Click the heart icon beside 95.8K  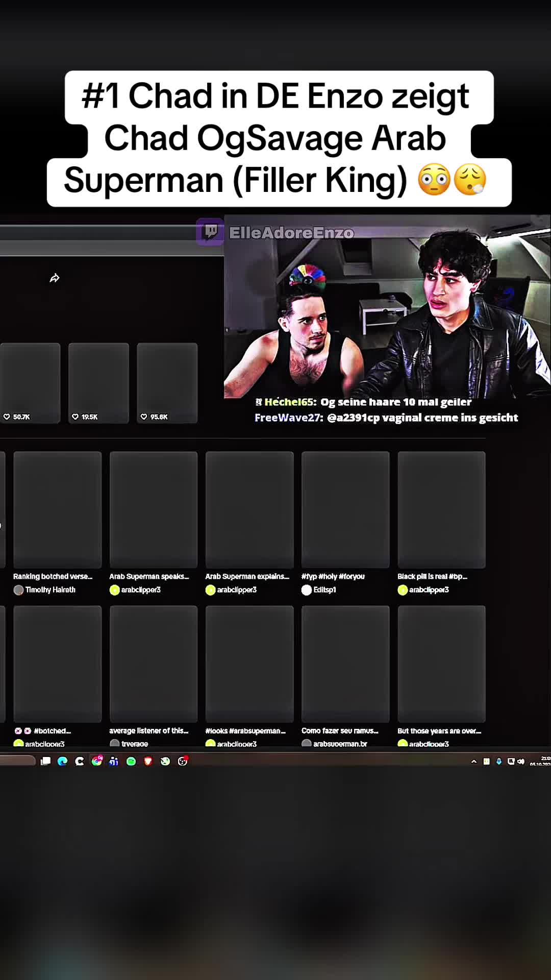[x=144, y=416]
